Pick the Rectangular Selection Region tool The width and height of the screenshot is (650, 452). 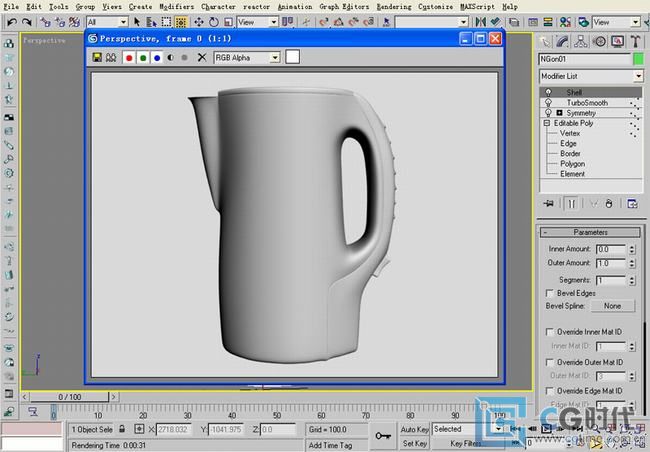(166, 22)
